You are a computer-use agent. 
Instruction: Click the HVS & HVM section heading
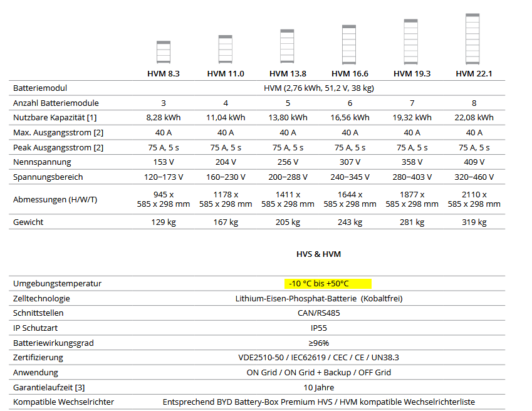(x=318, y=254)
